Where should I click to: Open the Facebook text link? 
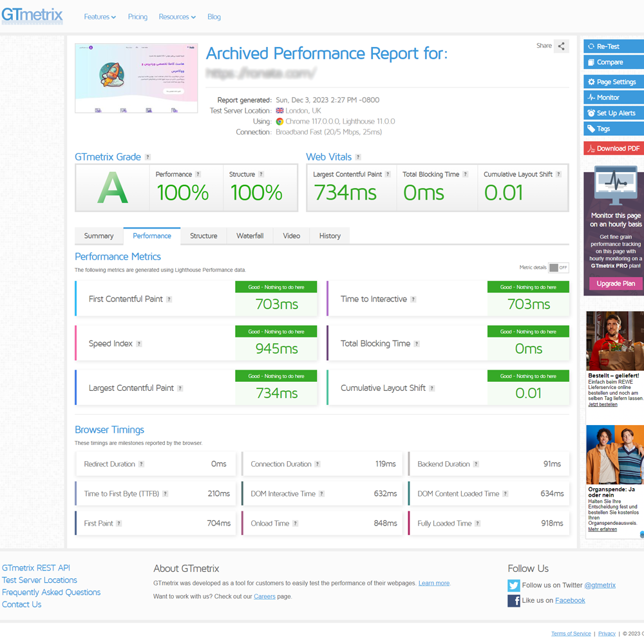(x=570, y=600)
